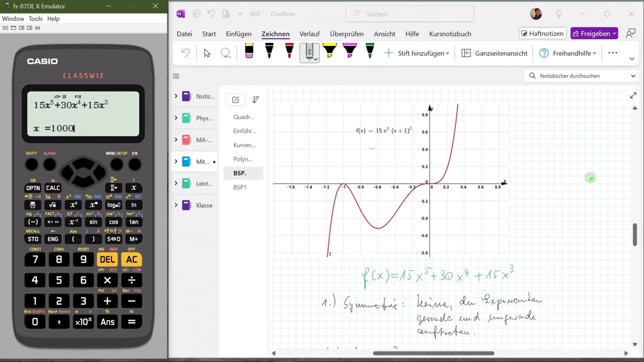Image resolution: width=644 pixels, height=362 pixels.
Task: Switch to Ganzseitenansicht
Action: click(x=495, y=53)
